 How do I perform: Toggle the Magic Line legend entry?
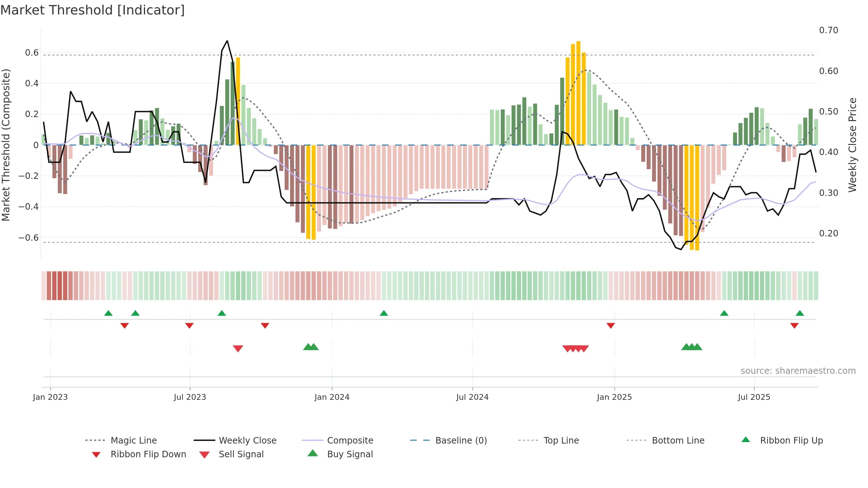point(121,440)
